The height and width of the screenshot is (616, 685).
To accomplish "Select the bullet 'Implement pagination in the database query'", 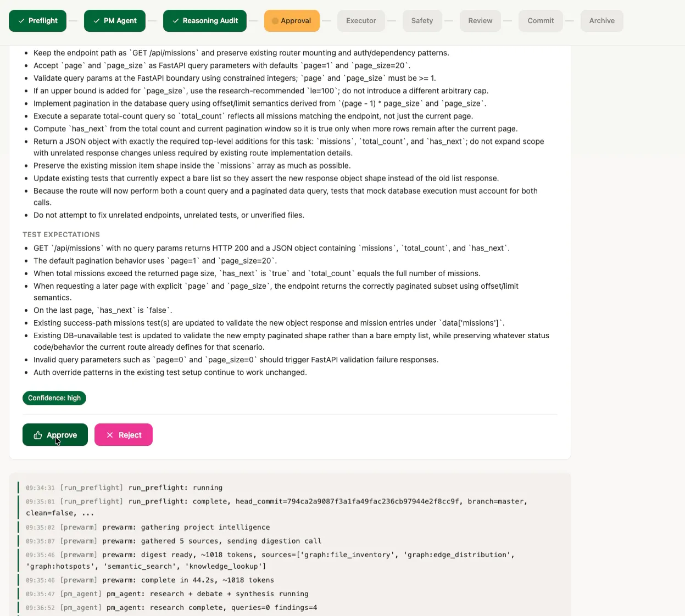I will tap(260, 103).
